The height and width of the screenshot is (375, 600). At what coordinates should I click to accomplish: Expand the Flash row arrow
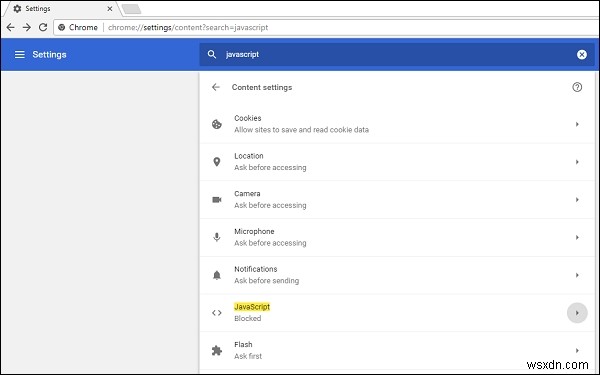(x=577, y=351)
